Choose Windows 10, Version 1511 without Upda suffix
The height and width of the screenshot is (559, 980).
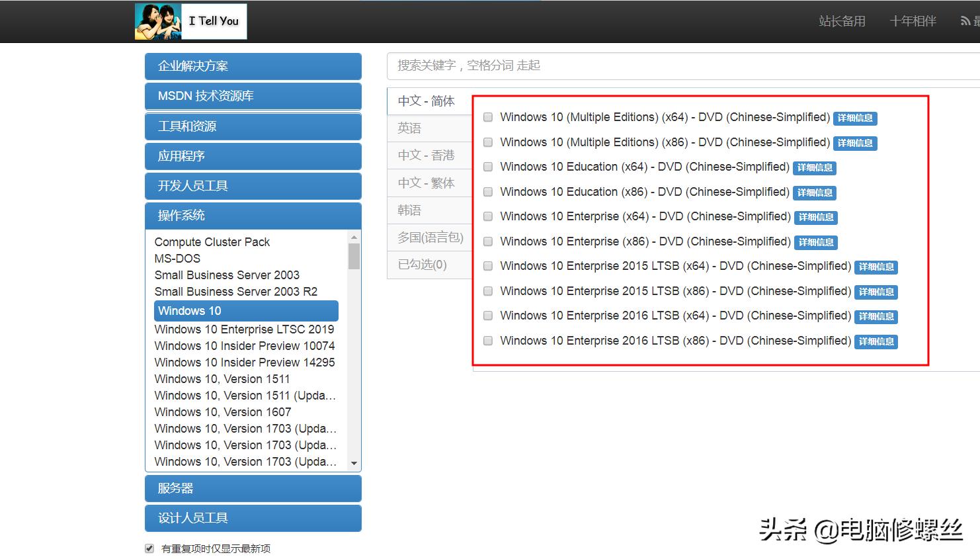[x=222, y=379]
